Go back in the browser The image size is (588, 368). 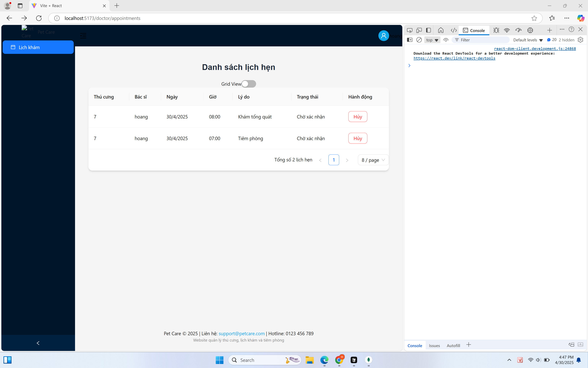click(9, 18)
